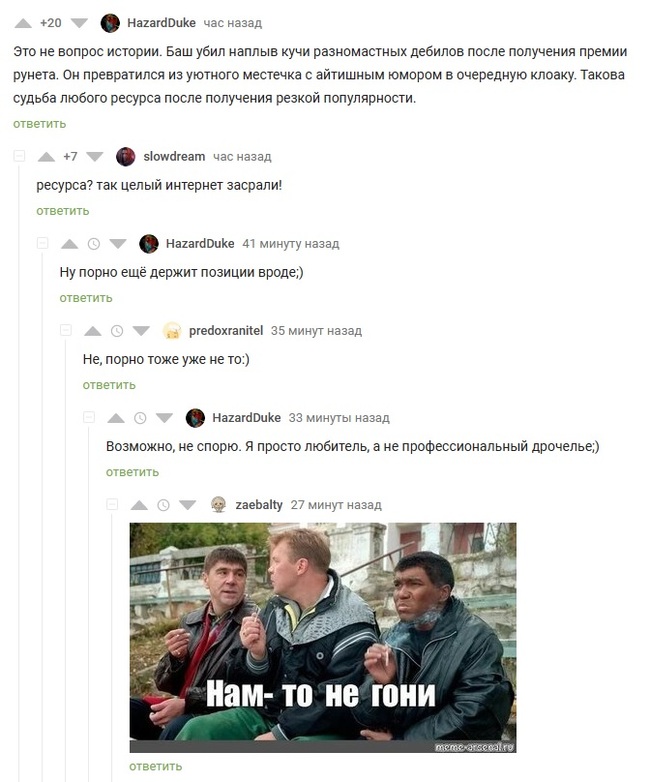Collapse slowdream's comment thread
Viewport: 650px width, 782px height.
[19, 156]
